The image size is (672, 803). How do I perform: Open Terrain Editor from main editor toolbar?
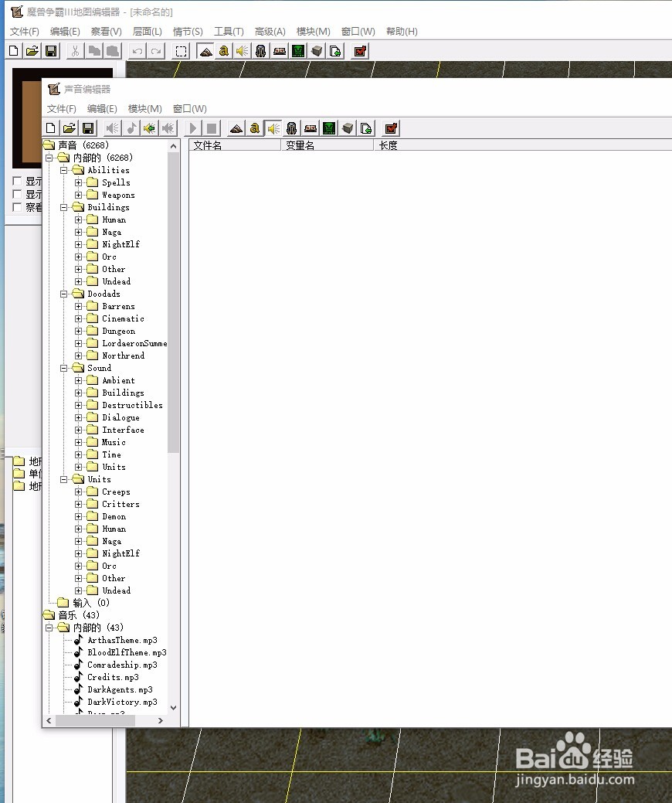(205, 51)
